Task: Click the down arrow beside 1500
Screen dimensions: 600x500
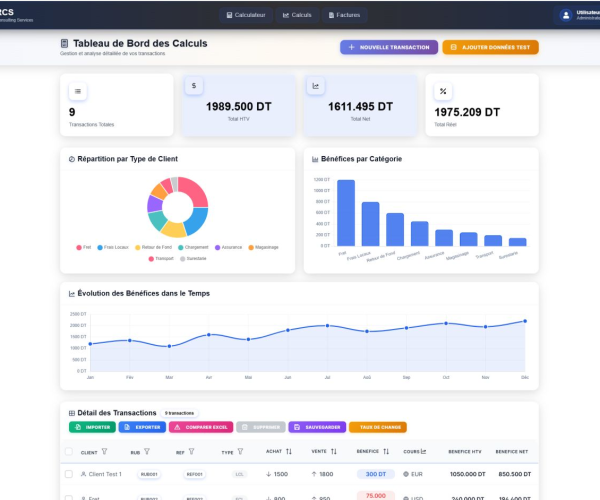Action: [x=269, y=474]
